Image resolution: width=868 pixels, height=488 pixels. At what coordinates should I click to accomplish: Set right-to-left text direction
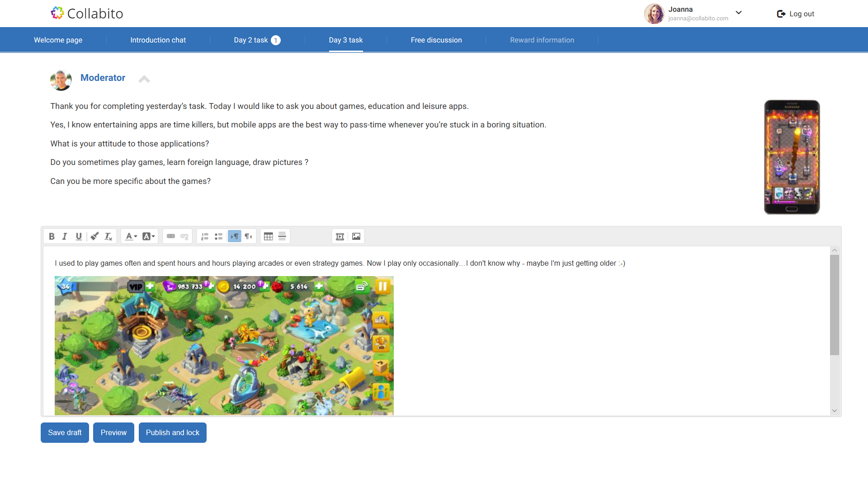[248, 236]
